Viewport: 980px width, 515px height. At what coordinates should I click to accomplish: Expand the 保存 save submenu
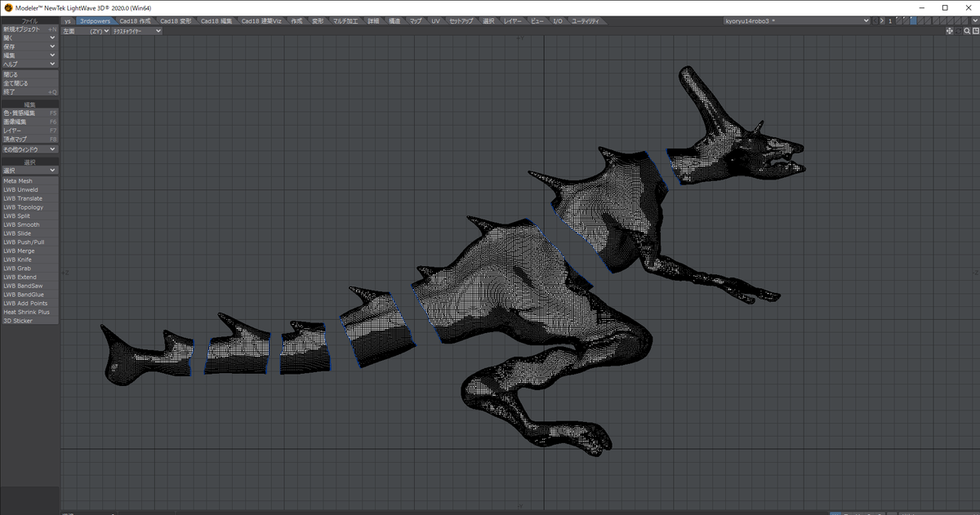click(x=29, y=47)
